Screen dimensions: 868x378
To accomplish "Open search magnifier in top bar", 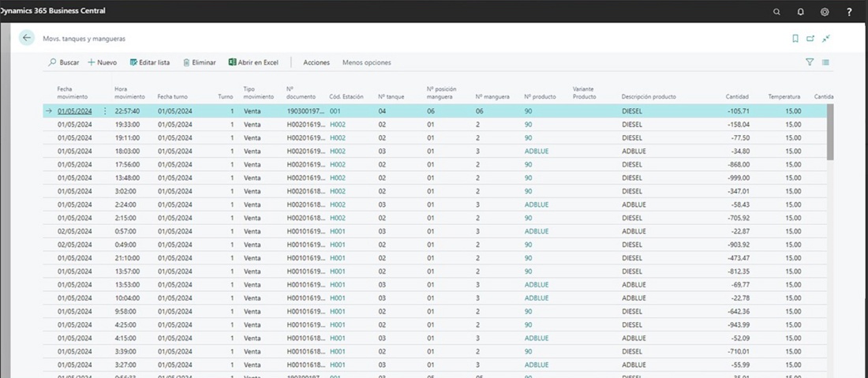I will tap(776, 12).
